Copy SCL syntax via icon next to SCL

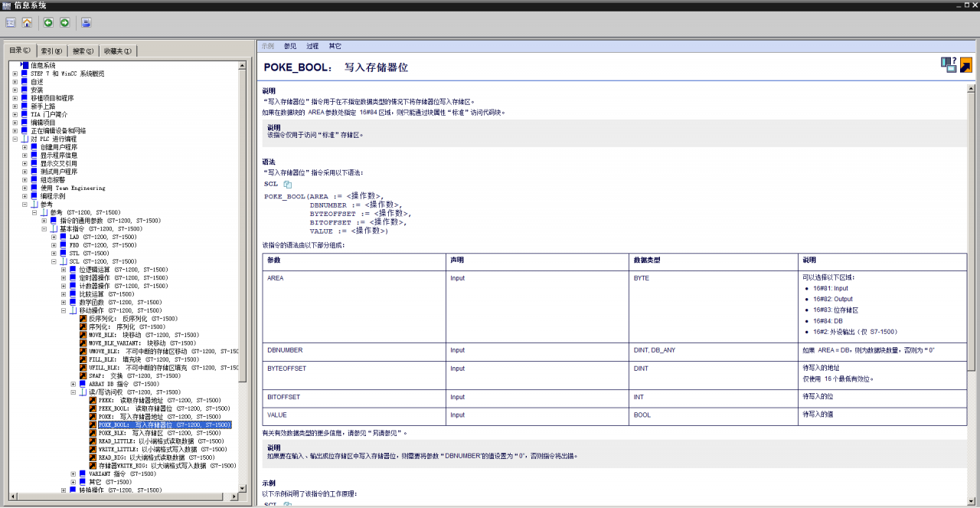click(288, 185)
